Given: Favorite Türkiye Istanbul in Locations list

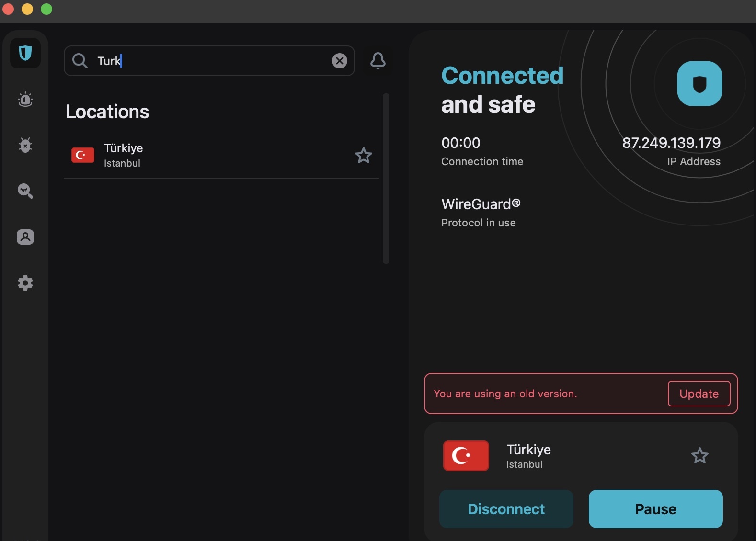Looking at the screenshot, I should coord(364,155).
